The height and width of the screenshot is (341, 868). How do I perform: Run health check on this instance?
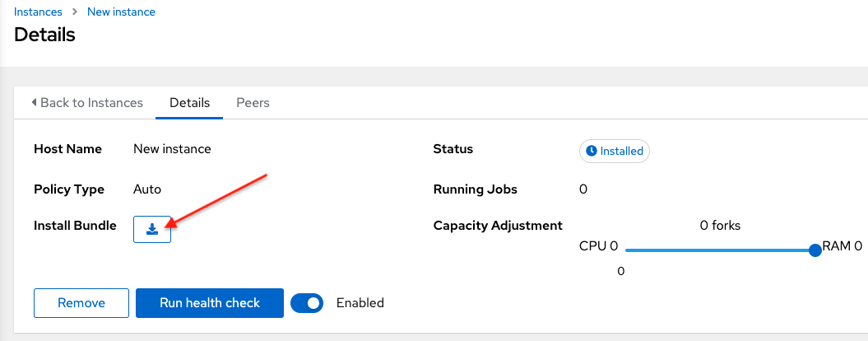pos(210,303)
